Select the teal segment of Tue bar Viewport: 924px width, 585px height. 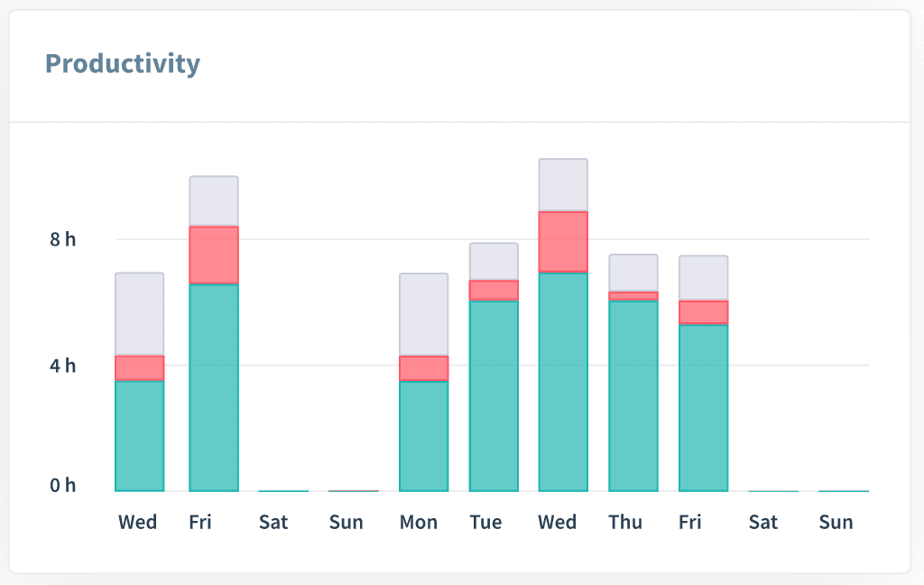[494, 395]
